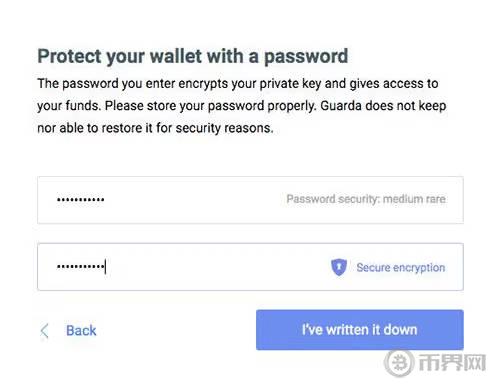Click the word "password" in the heading
The height and width of the screenshot is (390, 497).
(x=306, y=56)
